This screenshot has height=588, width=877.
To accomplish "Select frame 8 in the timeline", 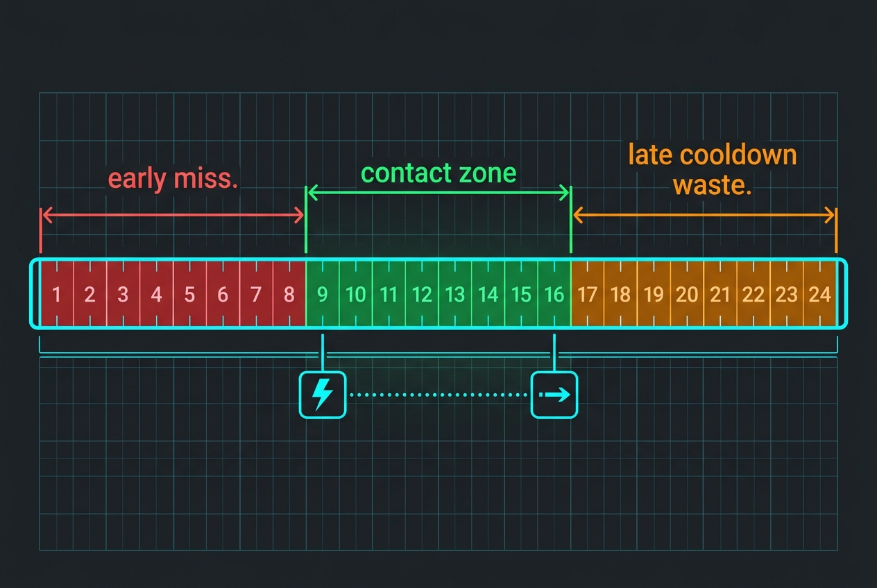I will coord(289,294).
